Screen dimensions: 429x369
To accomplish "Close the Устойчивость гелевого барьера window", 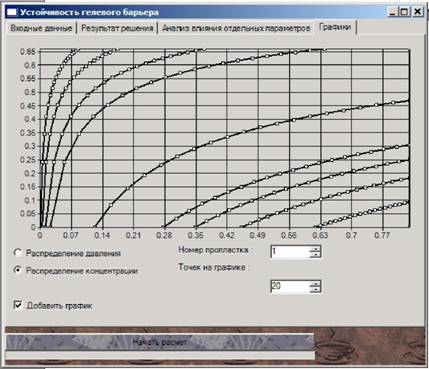I will [417, 12].
